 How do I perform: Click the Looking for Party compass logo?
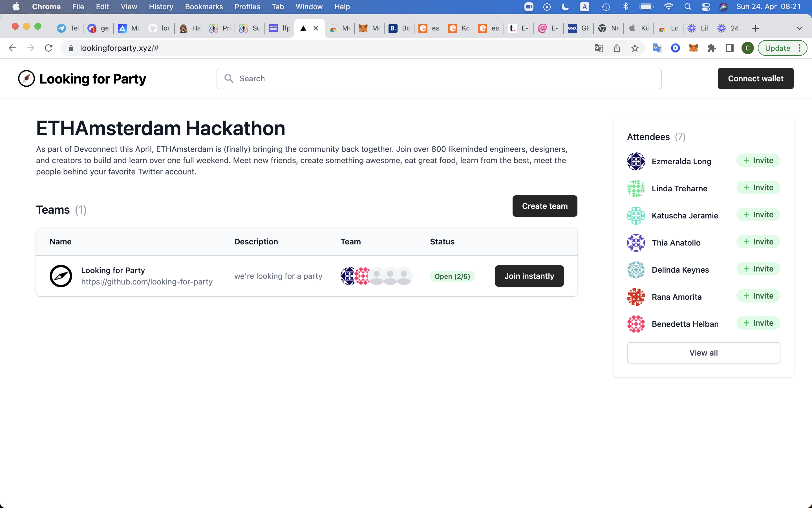[x=27, y=79]
